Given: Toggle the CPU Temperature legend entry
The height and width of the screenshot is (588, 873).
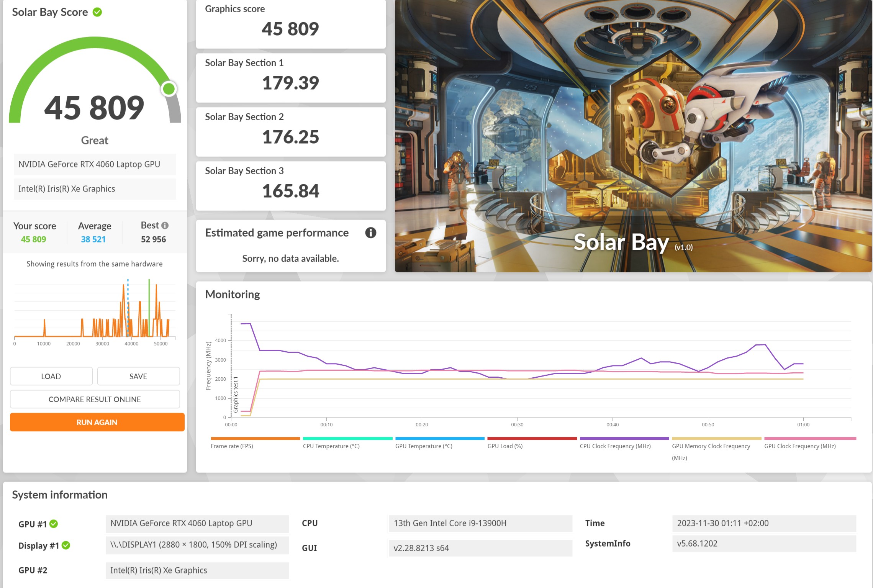Looking at the screenshot, I should (x=331, y=446).
